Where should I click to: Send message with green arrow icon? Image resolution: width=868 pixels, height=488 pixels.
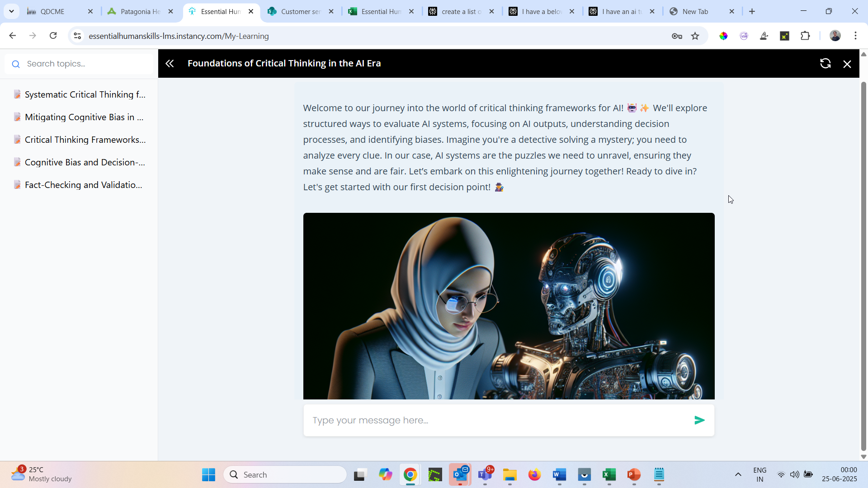[x=699, y=420]
